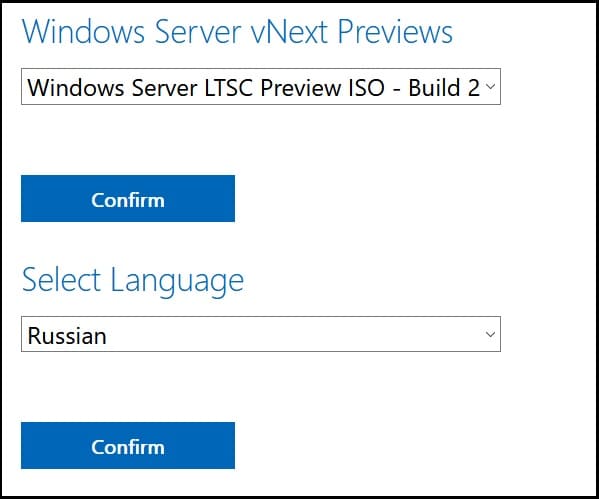The image size is (599, 500).
Task: Open the Russian language dropdown
Action: 261,334
